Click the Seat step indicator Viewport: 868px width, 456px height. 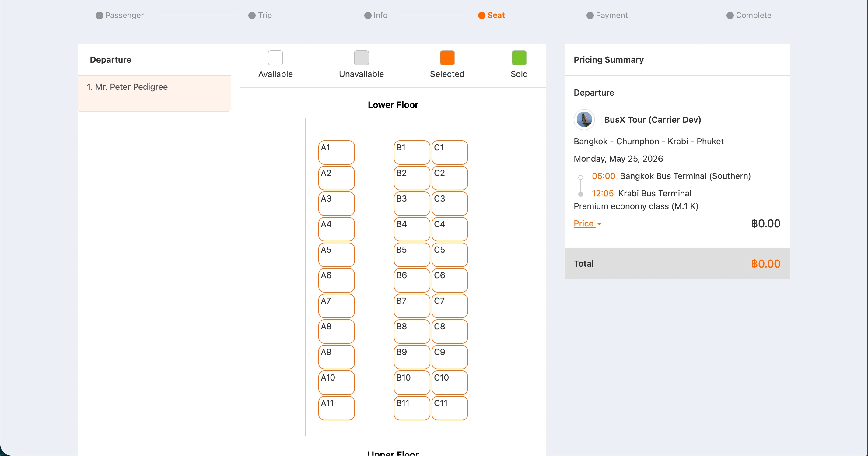tap(491, 15)
